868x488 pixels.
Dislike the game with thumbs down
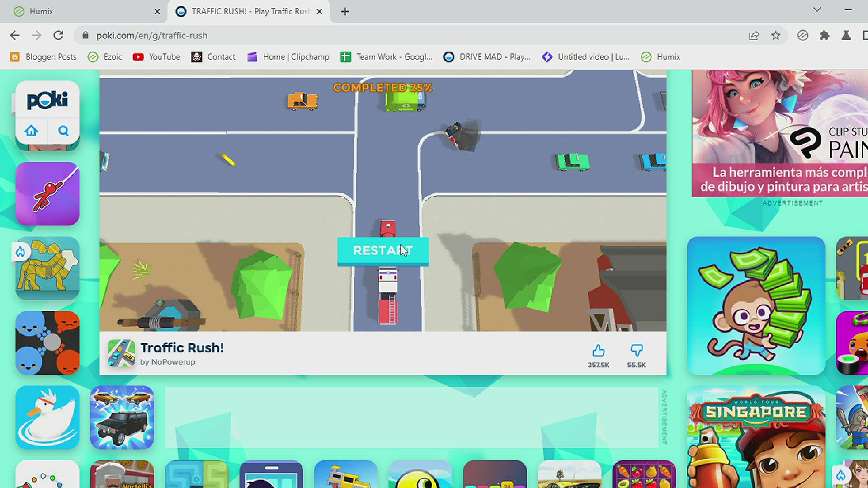636,351
